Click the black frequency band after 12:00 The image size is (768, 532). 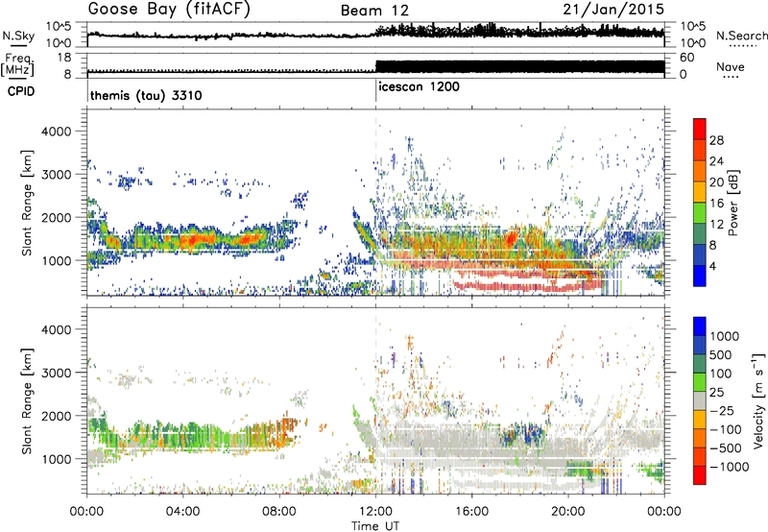(x=520, y=66)
